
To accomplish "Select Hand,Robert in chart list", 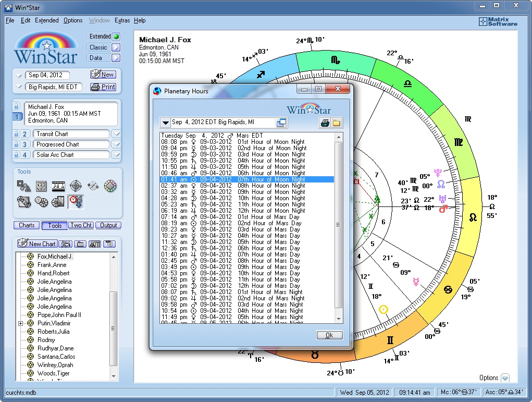I will [x=53, y=273].
